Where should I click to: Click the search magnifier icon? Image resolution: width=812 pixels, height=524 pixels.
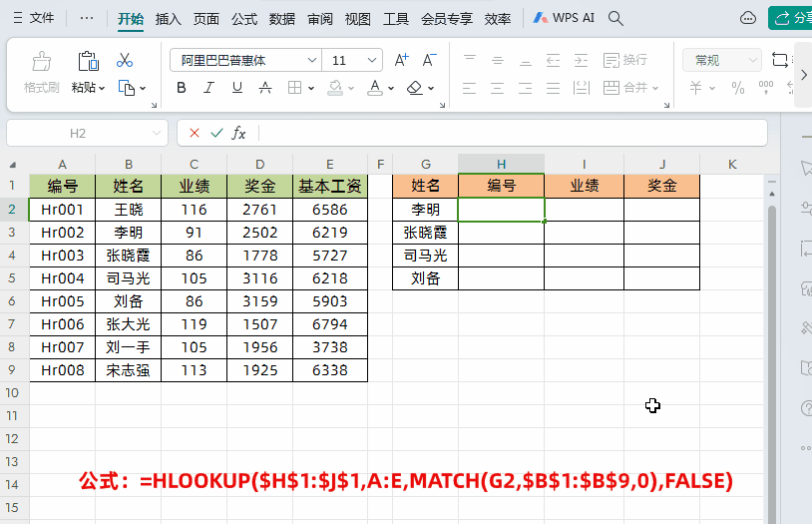(615, 19)
